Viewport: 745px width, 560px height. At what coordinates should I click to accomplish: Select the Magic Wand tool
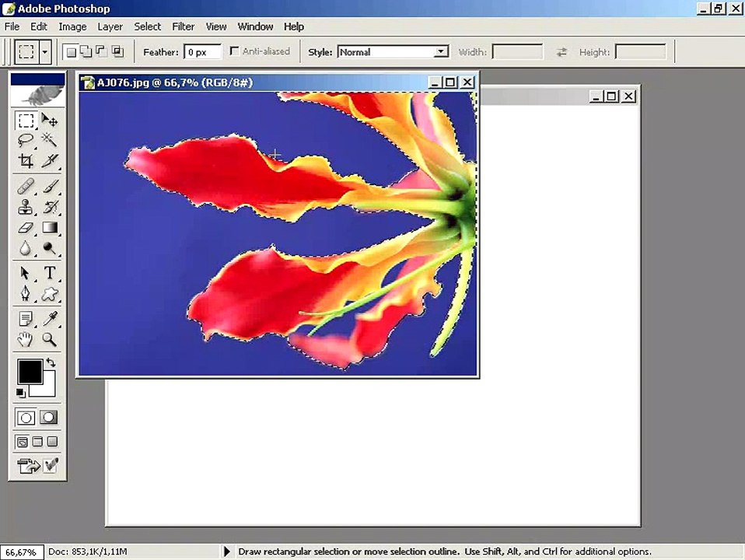click(50, 140)
